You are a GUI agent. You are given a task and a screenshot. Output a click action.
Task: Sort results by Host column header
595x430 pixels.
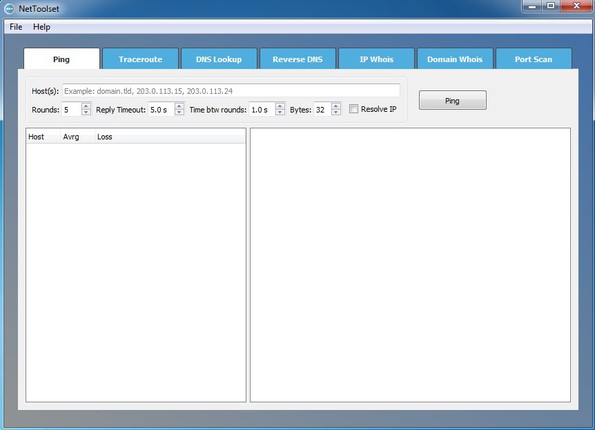click(43, 137)
